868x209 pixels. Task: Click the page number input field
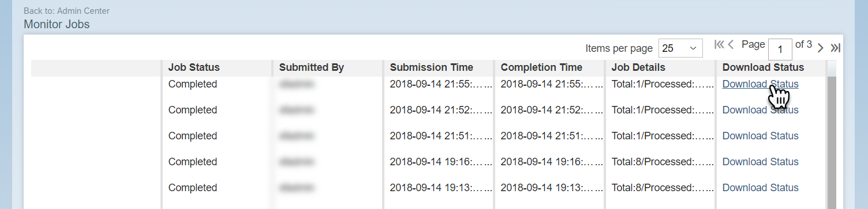tap(780, 50)
